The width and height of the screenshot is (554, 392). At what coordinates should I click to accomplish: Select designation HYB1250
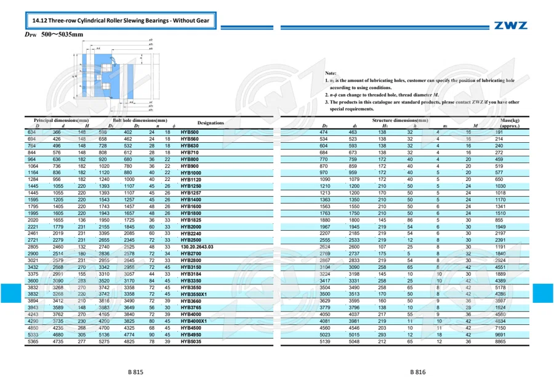click(191, 186)
